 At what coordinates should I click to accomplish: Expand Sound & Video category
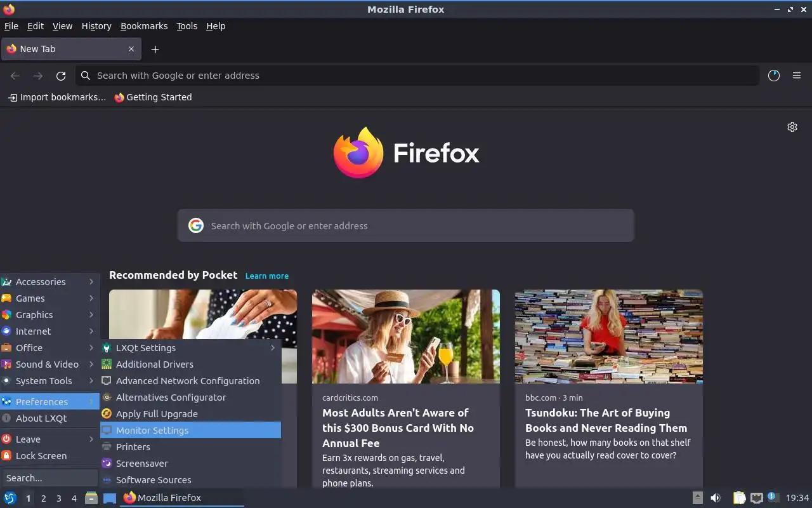pos(49,364)
